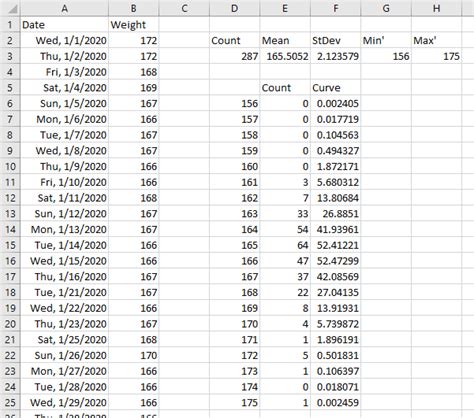
Task: Select column A header
Action: pos(64,8)
